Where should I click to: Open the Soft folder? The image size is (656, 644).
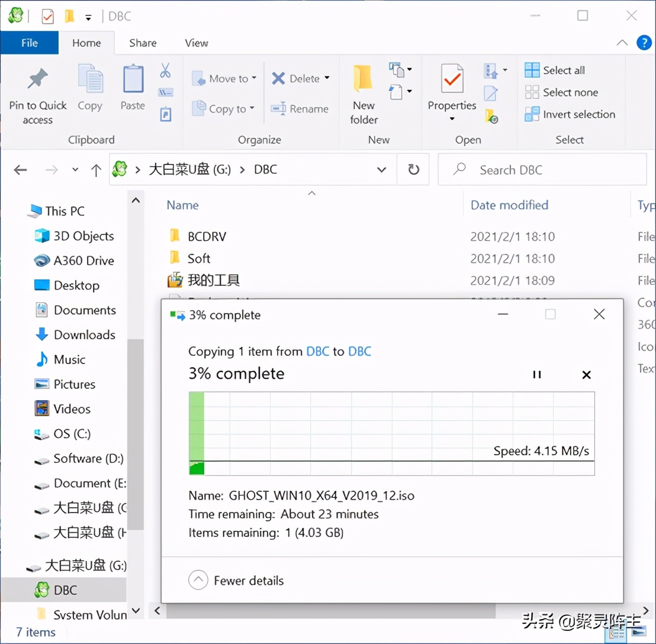(199, 259)
